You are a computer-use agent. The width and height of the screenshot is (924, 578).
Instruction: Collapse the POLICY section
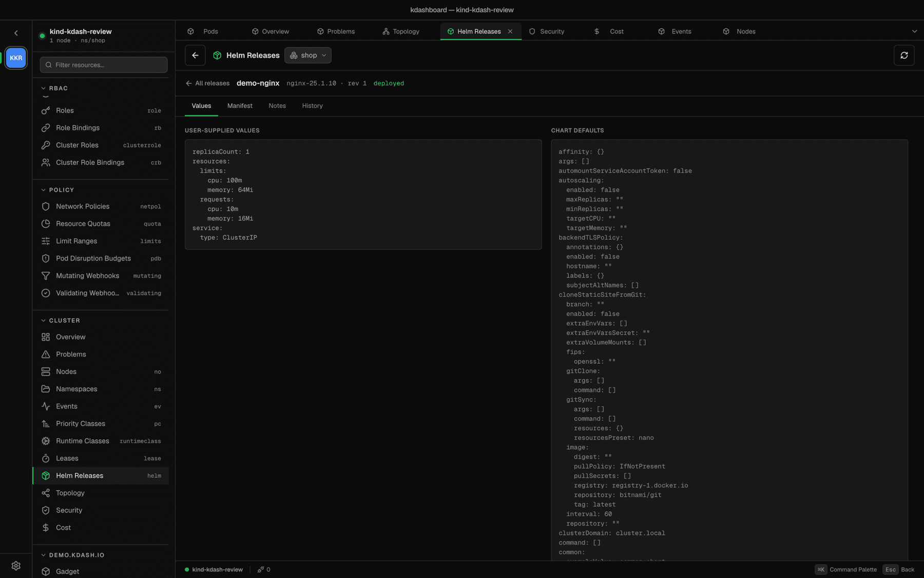(x=58, y=190)
